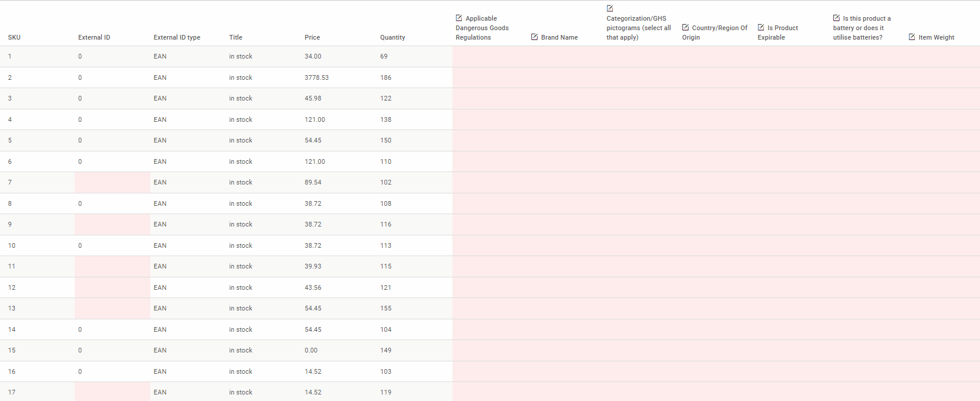Viewport: 980px width, 401px height.
Task: Click the quantity cell 104
Action: [x=386, y=329]
